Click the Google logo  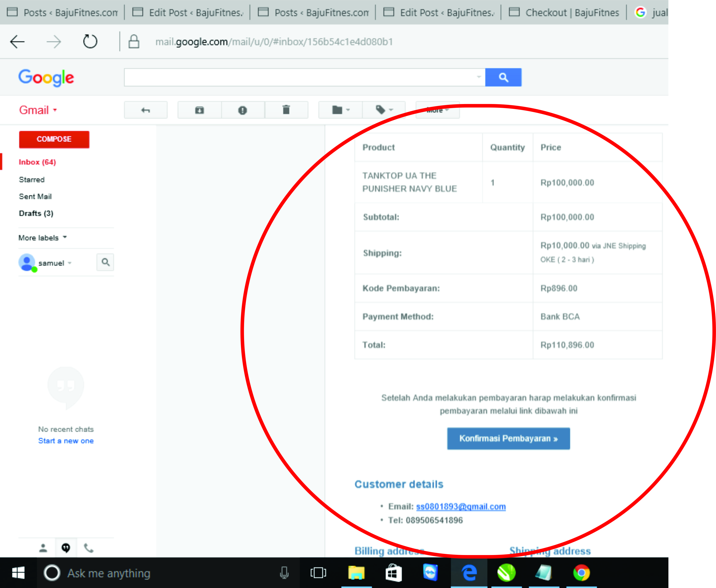tap(46, 78)
